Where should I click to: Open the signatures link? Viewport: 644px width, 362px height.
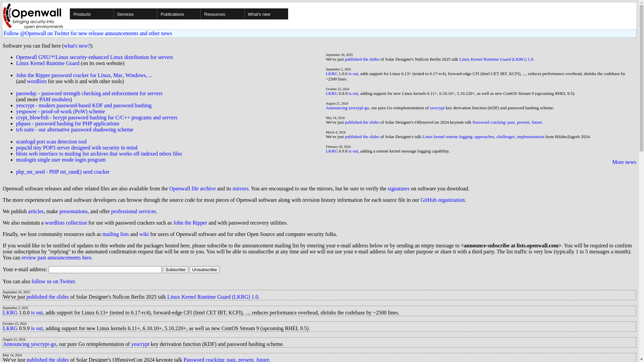coord(398,189)
